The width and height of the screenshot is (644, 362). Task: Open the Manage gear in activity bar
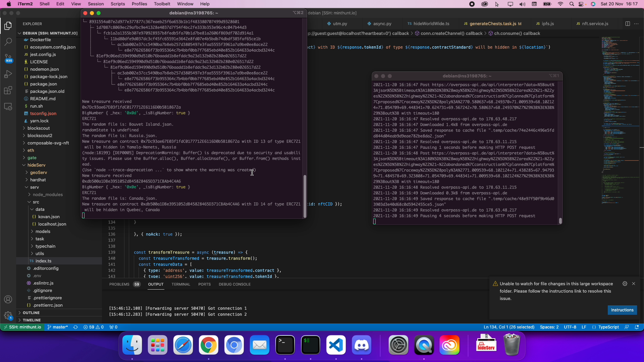pyautogui.click(x=8, y=315)
